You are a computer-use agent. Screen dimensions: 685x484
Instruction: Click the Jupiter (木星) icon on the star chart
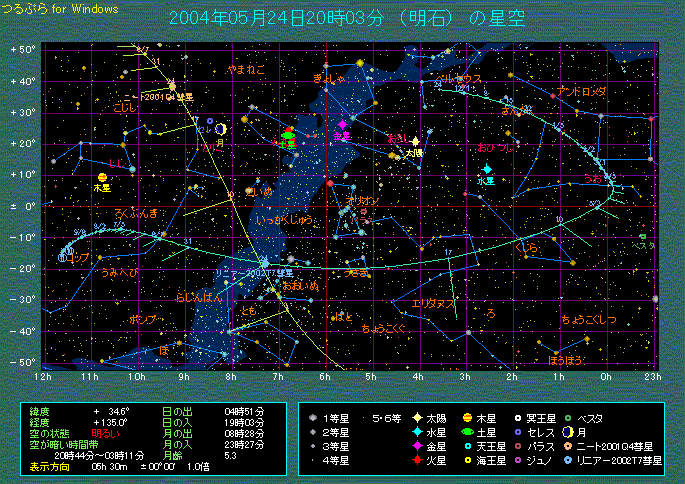[x=102, y=177]
